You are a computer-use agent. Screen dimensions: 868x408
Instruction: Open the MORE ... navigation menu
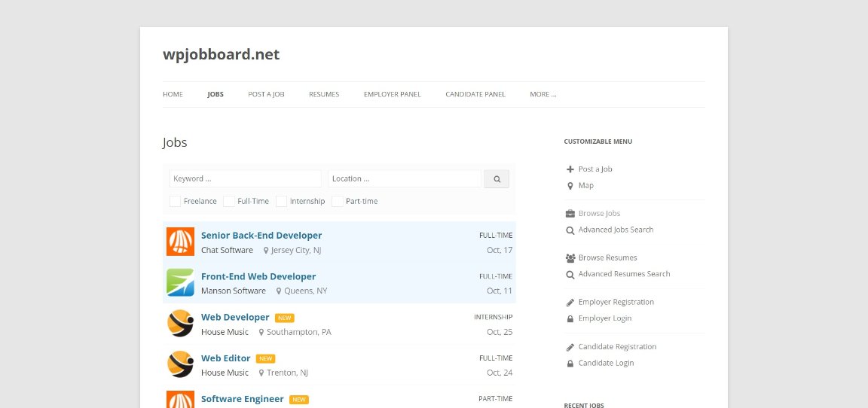(x=543, y=95)
